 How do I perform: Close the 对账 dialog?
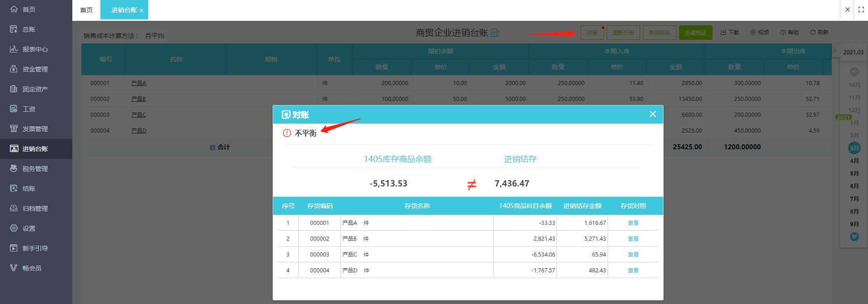coord(652,114)
